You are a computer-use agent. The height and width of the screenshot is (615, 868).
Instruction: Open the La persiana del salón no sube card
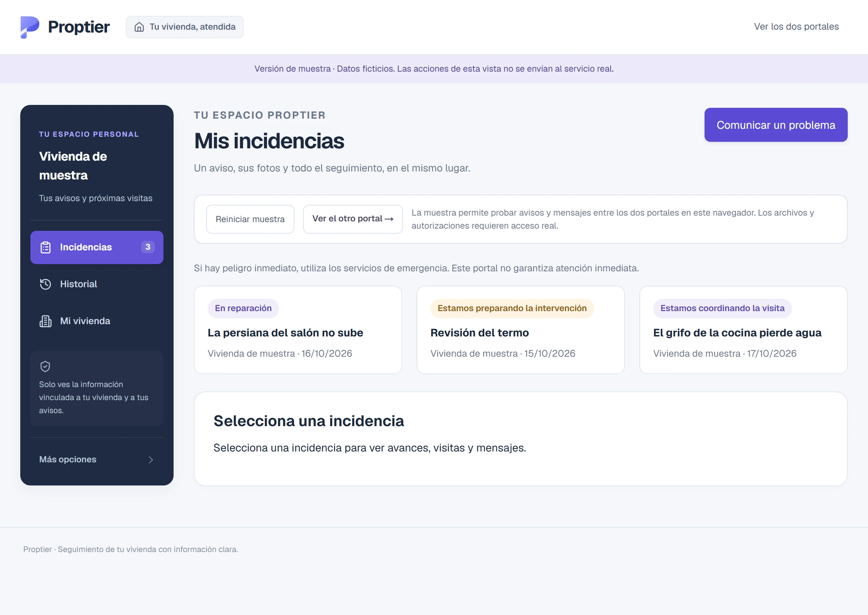(298, 330)
